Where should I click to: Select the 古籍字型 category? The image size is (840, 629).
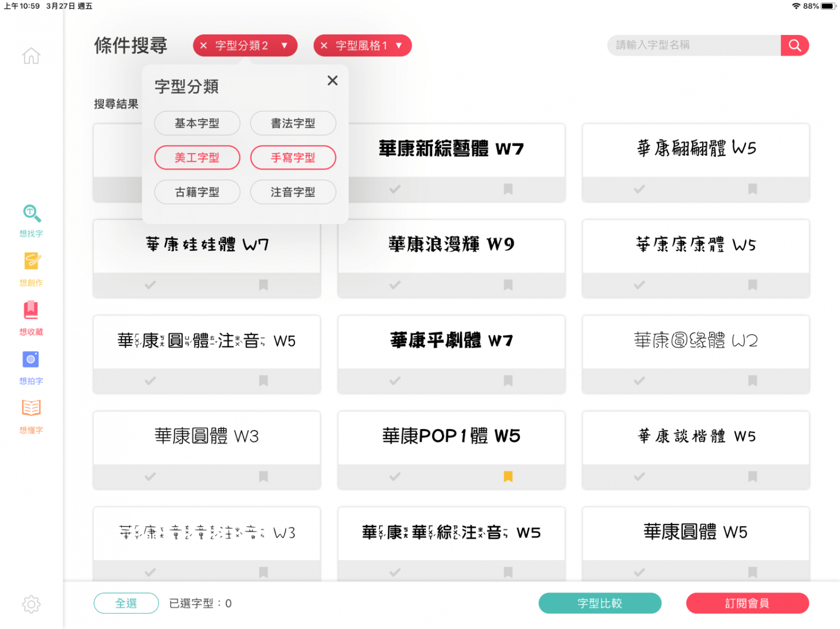point(197,192)
